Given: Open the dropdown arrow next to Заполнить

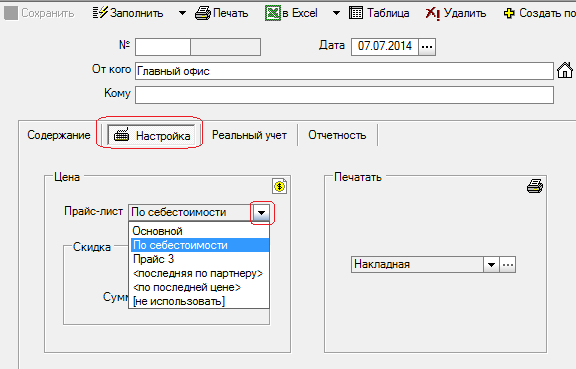Looking at the screenshot, I should (182, 13).
